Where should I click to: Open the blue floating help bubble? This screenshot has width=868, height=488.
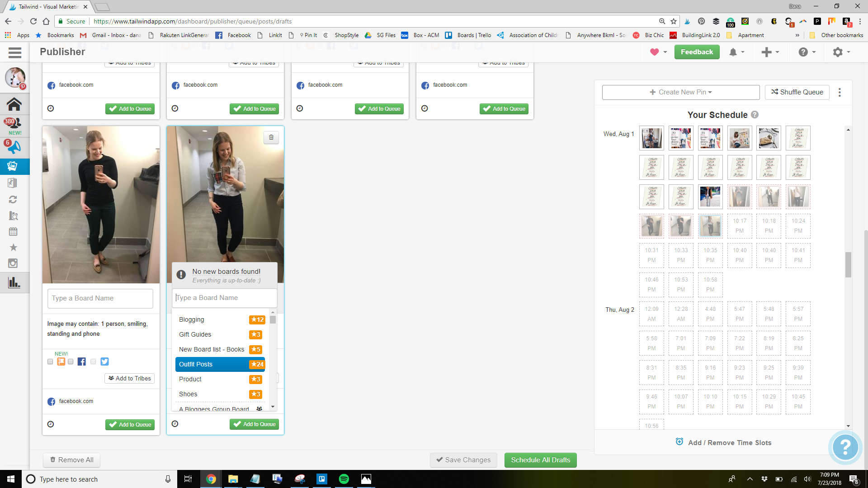tap(845, 447)
